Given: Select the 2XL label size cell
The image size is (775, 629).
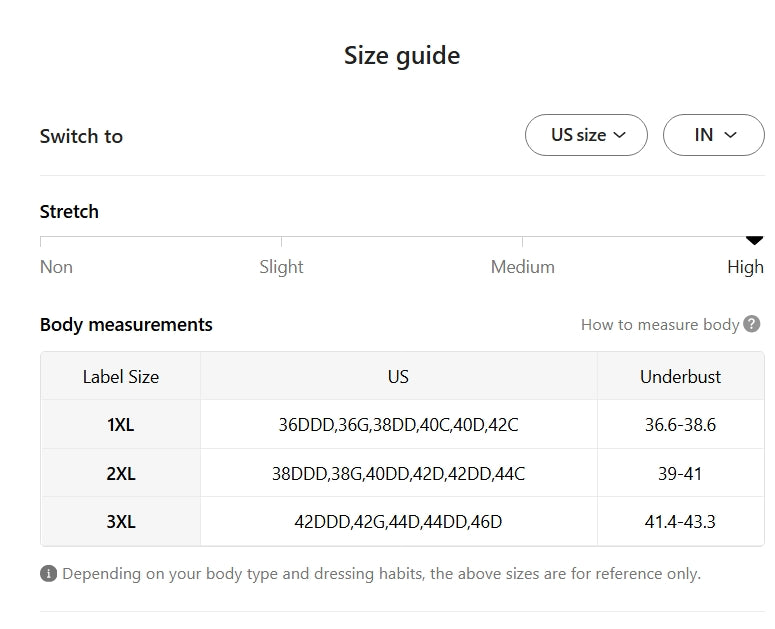Looking at the screenshot, I should click(121, 473).
